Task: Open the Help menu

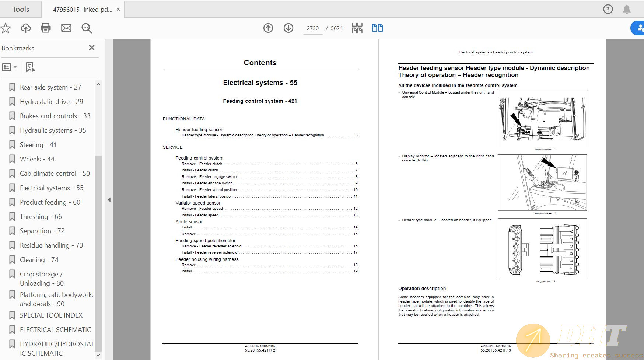Action: pyautogui.click(x=608, y=9)
